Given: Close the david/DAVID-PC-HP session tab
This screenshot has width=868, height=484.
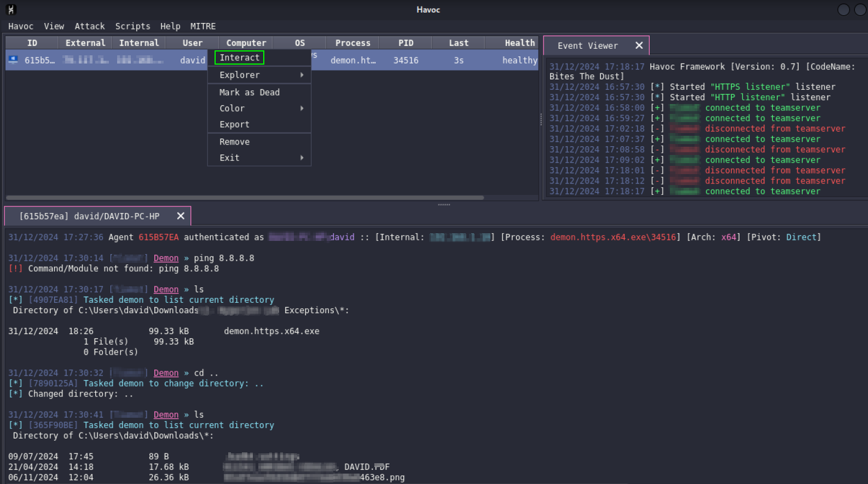Looking at the screenshot, I should pos(181,216).
